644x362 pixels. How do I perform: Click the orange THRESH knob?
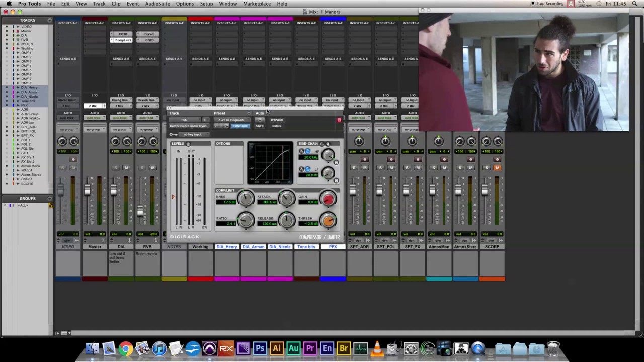[328, 220]
